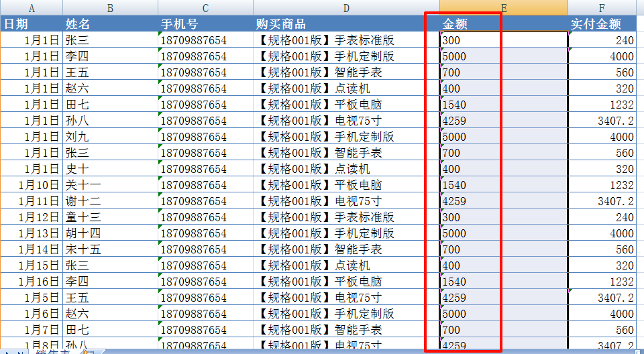Screen dimensions: 644x354
Task: Click amount 300 in 童十三's row
Action: pyautogui.click(x=504, y=217)
